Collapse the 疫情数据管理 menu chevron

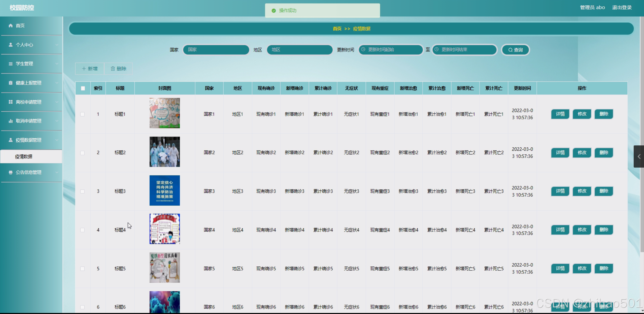click(57, 140)
